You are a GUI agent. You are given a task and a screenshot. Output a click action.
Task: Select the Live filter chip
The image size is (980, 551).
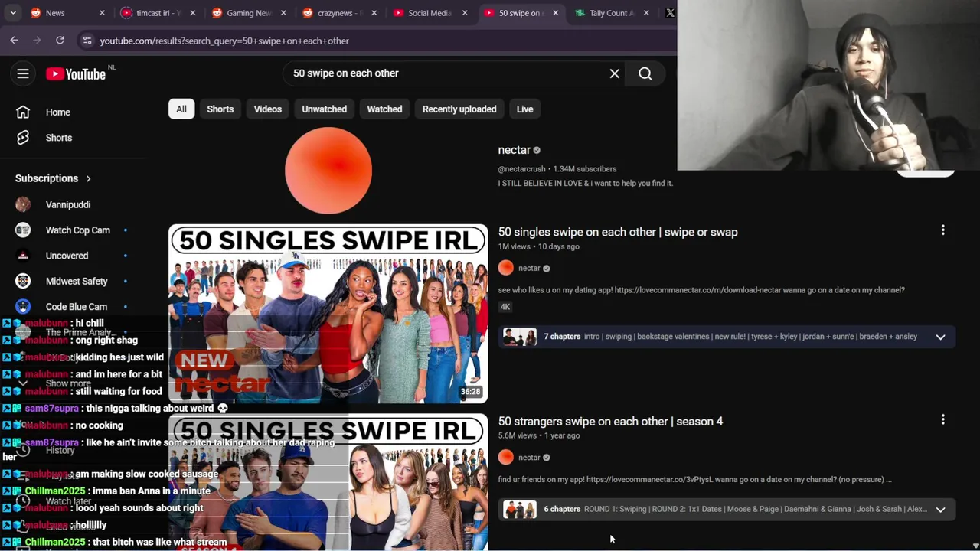coord(524,109)
